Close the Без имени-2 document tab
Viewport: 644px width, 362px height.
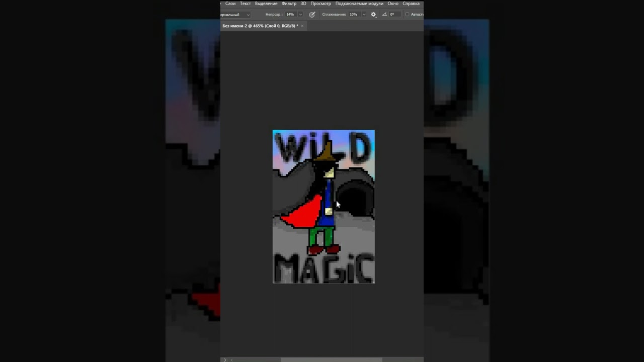pyautogui.click(x=302, y=26)
